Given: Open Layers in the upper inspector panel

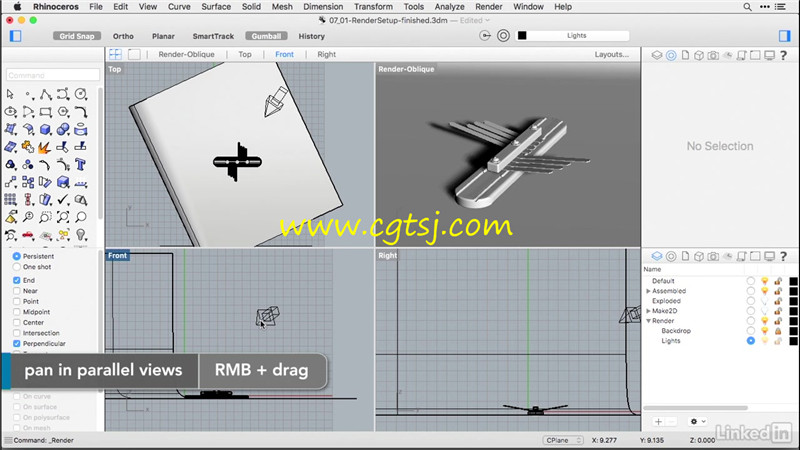Looking at the screenshot, I should click(x=657, y=55).
